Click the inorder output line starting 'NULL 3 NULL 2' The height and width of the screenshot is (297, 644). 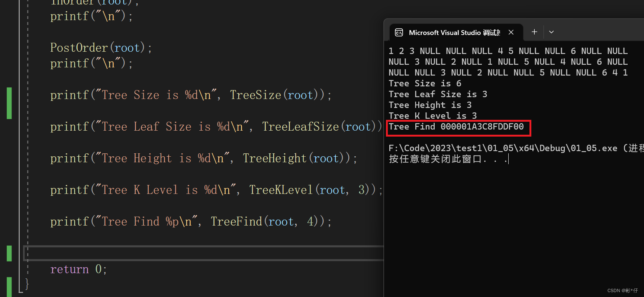[x=508, y=62]
